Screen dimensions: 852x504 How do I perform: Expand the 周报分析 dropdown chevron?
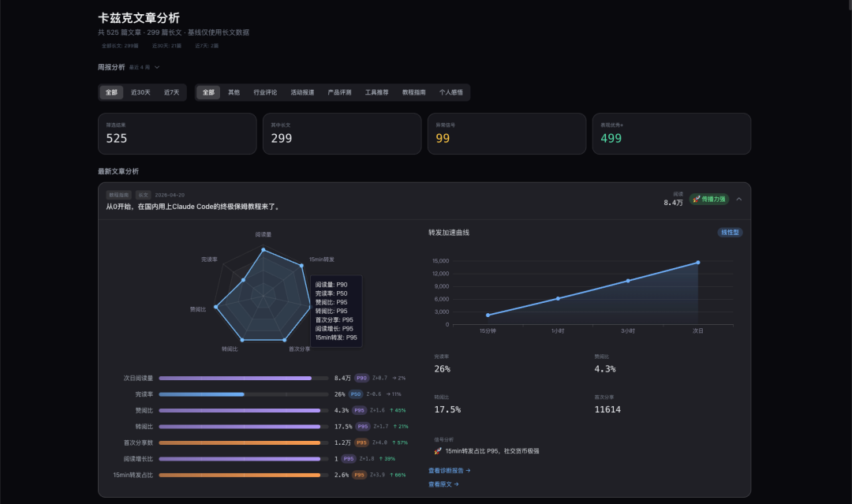click(157, 67)
